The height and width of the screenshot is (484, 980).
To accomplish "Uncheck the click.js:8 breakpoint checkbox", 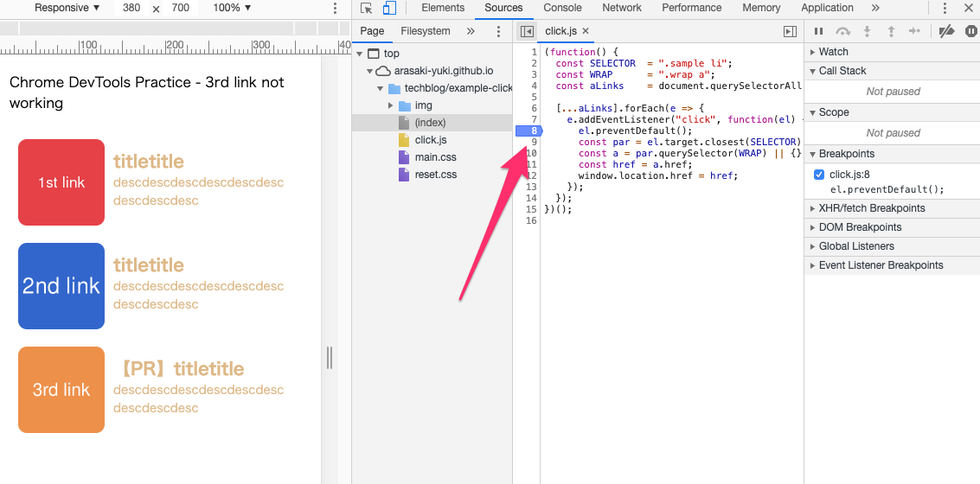I will 819,175.
